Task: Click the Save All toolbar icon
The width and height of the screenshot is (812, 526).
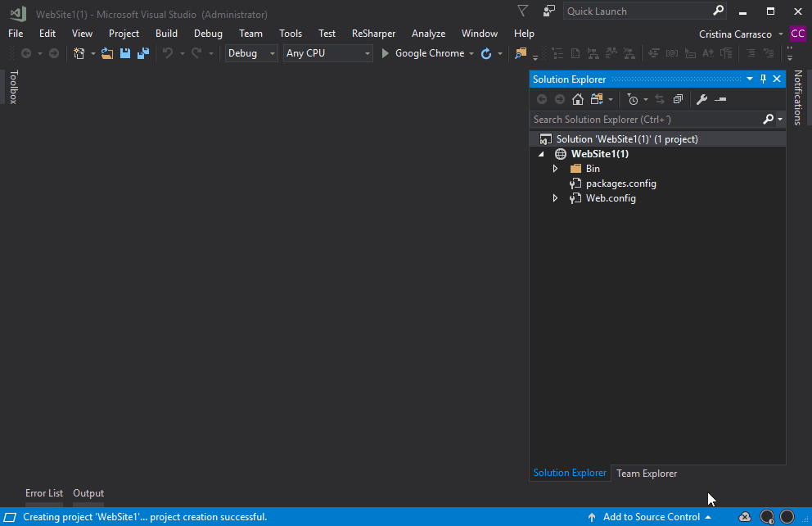Action: 143,52
